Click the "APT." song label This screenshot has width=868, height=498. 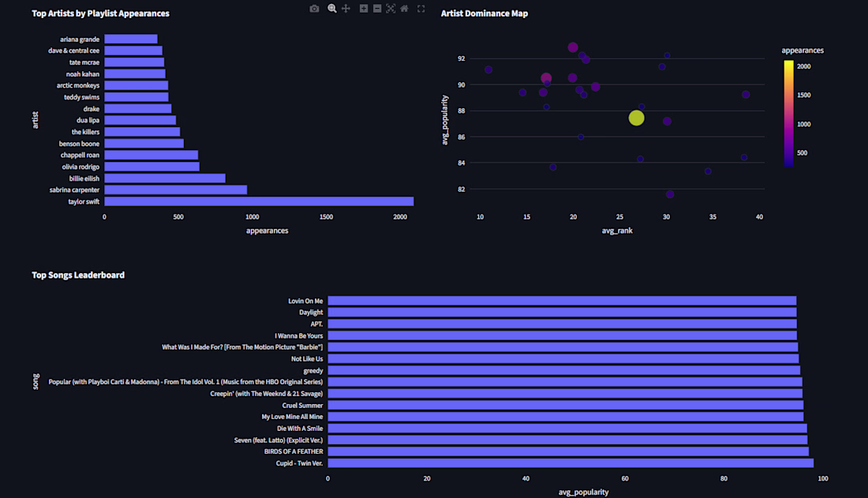(316, 324)
